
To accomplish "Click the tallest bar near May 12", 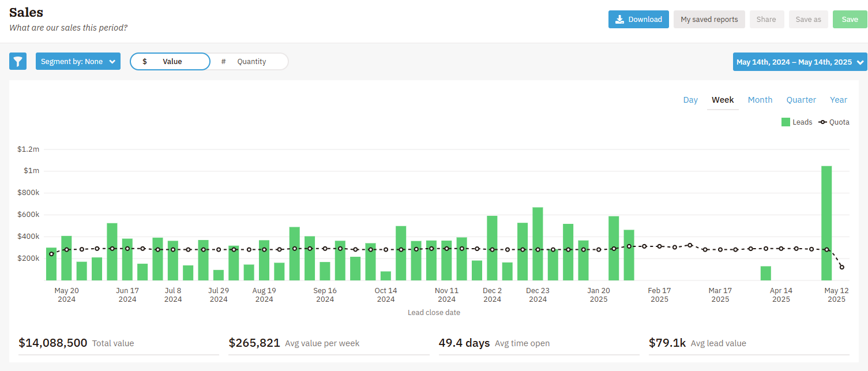I will click(826, 222).
